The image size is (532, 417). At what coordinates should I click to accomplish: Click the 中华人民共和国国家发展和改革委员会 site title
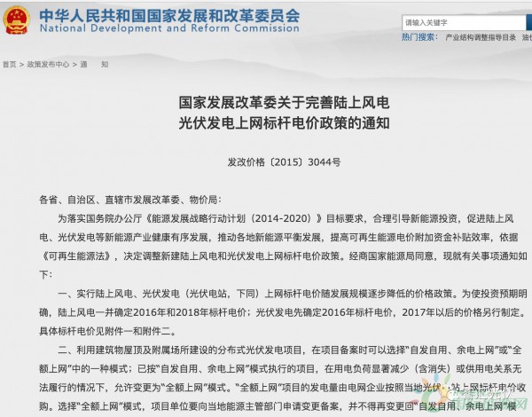pyautogui.click(x=169, y=15)
